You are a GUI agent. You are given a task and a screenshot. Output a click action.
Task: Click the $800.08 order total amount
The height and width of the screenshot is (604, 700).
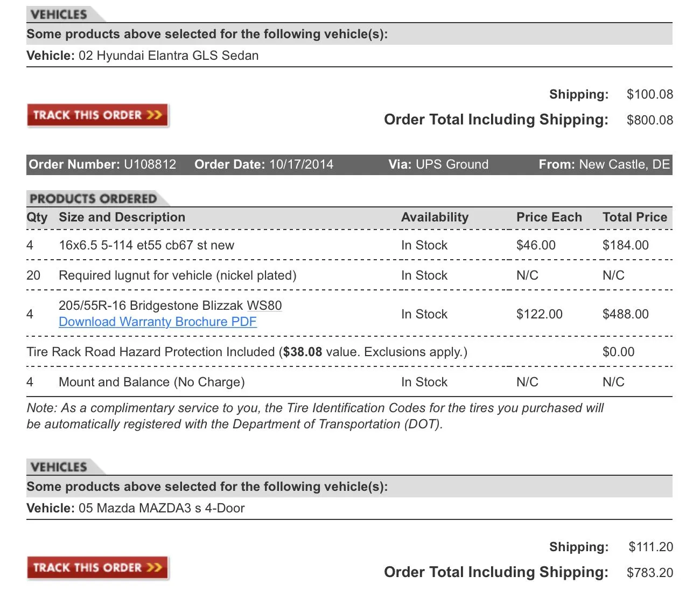[x=650, y=120]
